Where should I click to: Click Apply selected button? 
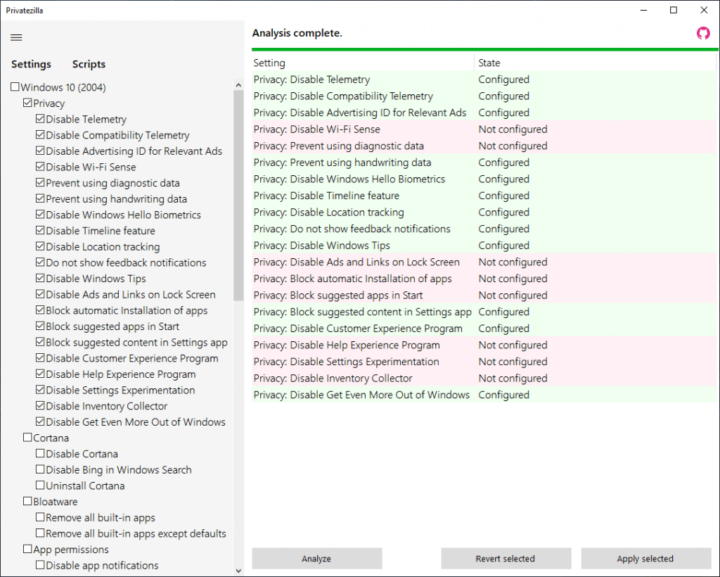[645, 559]
